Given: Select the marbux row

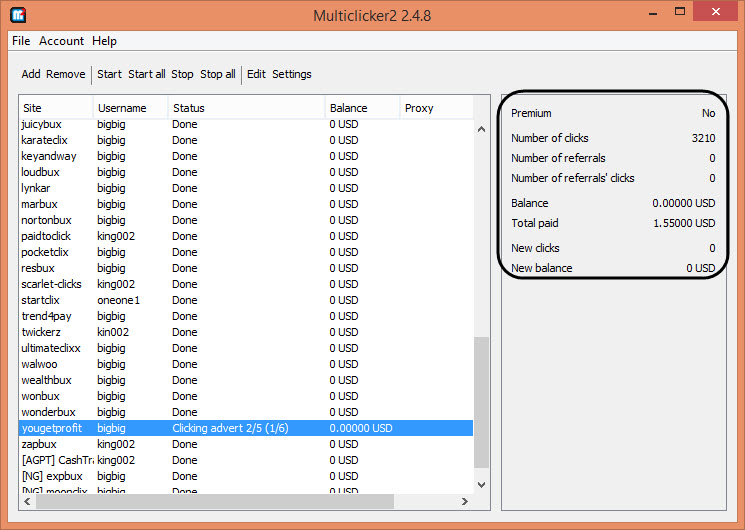Looking at the screenshot, I should (x=246, y=204).
